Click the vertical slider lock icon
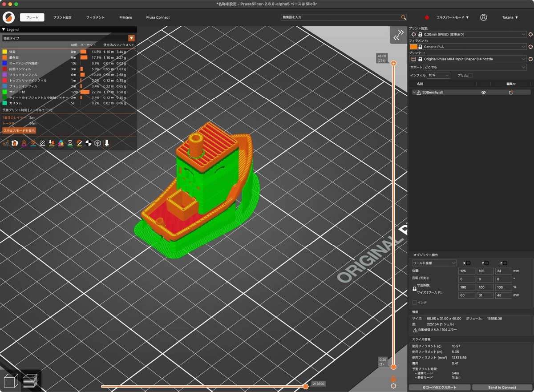Image resolution: width=534 pixels, height=392 pixels. point(393,378)
